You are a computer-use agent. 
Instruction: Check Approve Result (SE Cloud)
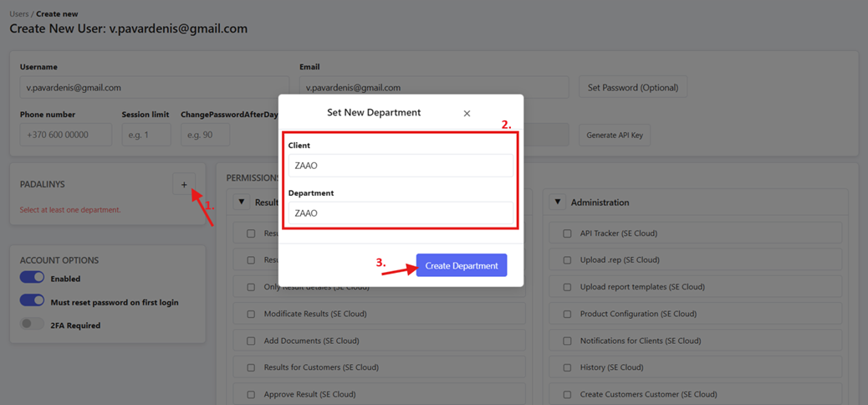click(251, 394)
